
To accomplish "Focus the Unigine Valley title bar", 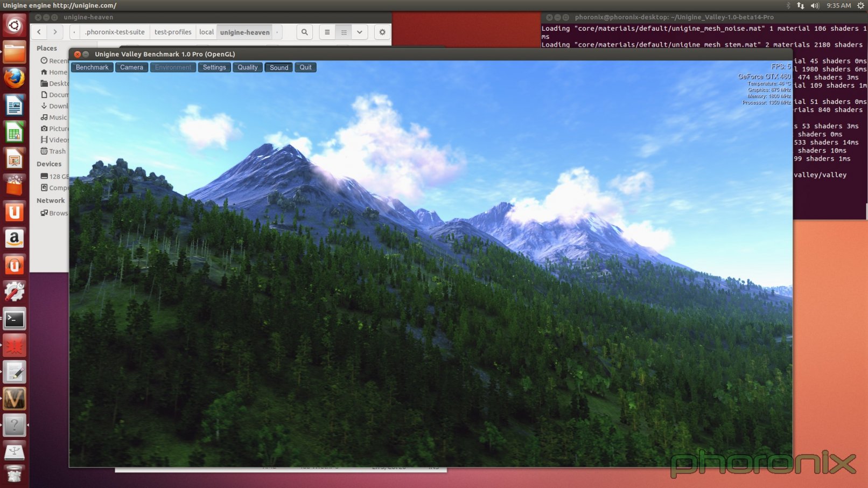I will pyautogui.click(x=431, y=54).
